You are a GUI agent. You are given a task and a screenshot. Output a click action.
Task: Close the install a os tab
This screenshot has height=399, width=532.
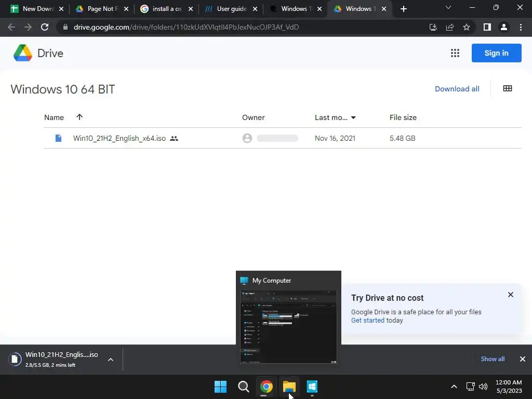[x=191, y=9]
